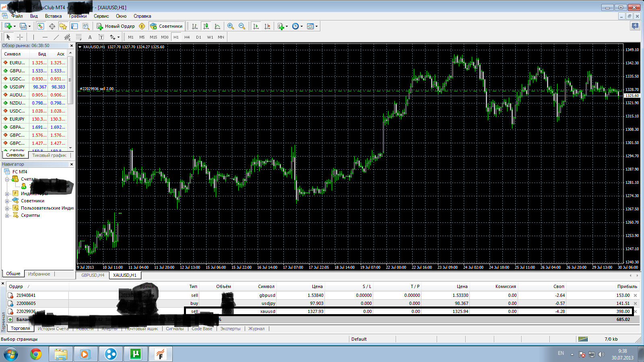Expand the Скрипты node in Navigator

coord(7,216)
